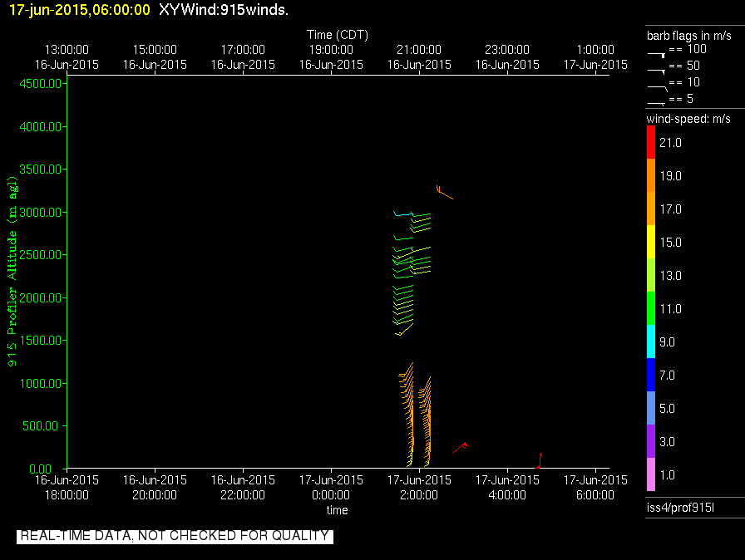Click the red barb near 250 m altitude
745x560 pixels.
460,448
